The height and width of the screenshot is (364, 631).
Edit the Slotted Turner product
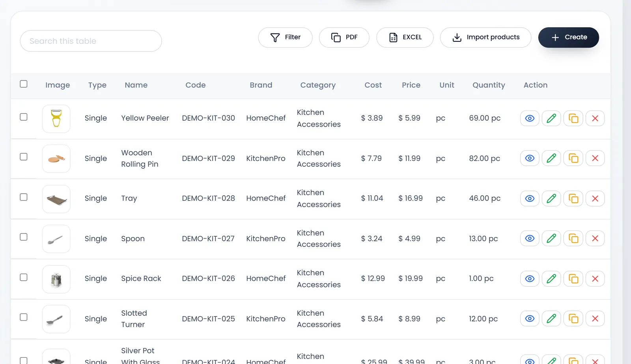(x=551, y=318)
